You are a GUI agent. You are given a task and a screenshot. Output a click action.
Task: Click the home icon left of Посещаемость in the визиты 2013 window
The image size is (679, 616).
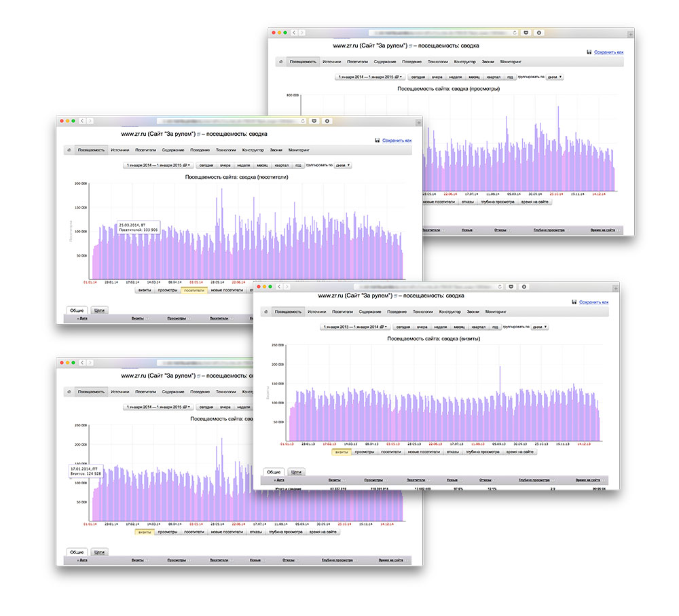pyautogui.click(x=264, y=312)
